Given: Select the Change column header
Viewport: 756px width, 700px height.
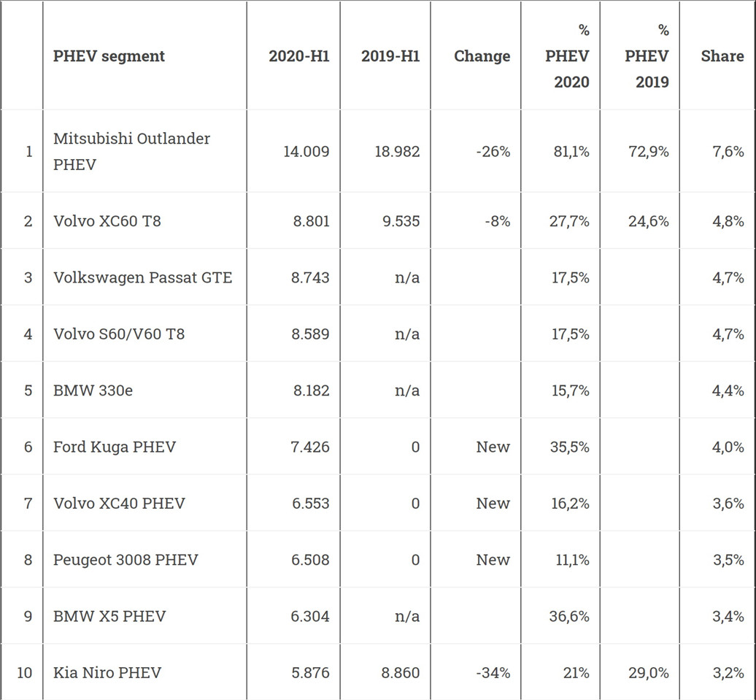Looking at the screenshot, I should [x=482, y=56].
